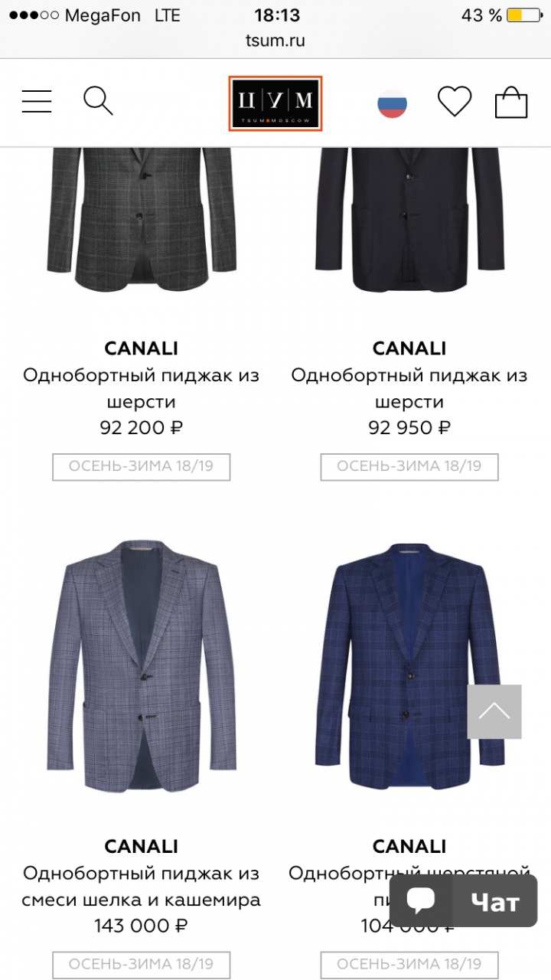Tap the back-to-top arrow button
Screen dimensions: 551x980
[494, 711]
